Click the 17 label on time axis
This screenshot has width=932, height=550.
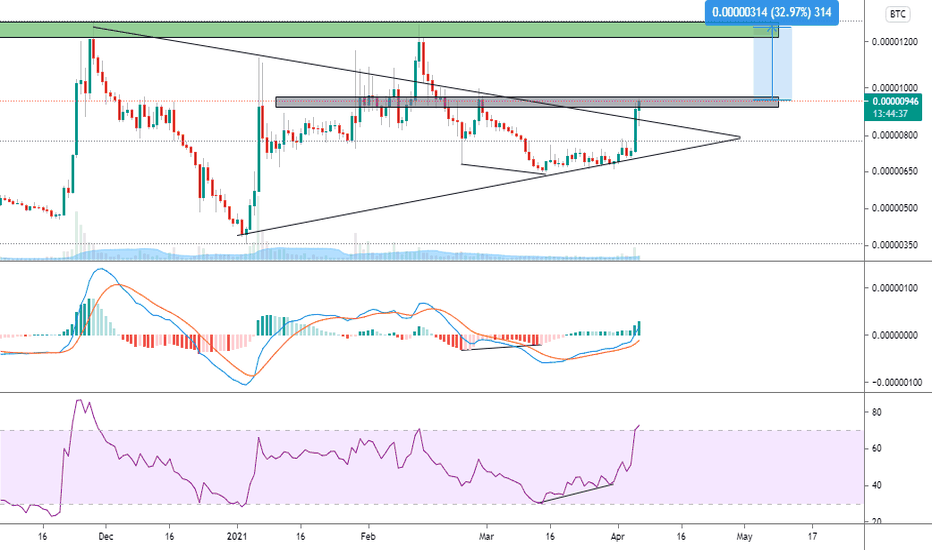tap(813, 537)
